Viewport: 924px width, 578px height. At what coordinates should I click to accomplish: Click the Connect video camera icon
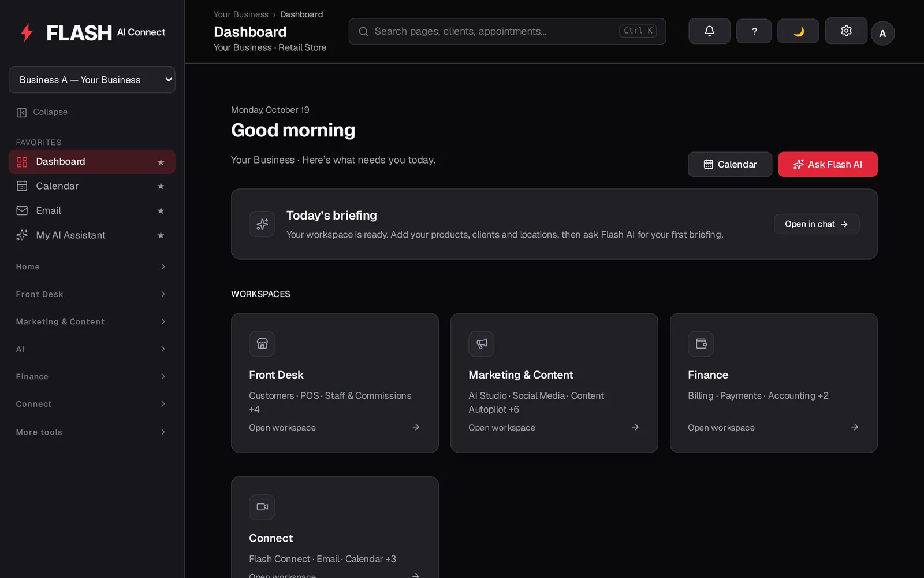262,507
